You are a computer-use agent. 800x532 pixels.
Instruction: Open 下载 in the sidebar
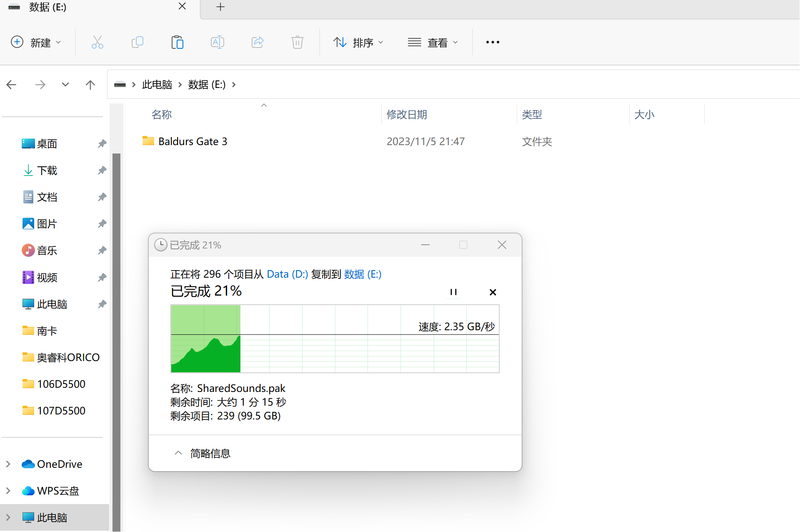pos(40,170)
